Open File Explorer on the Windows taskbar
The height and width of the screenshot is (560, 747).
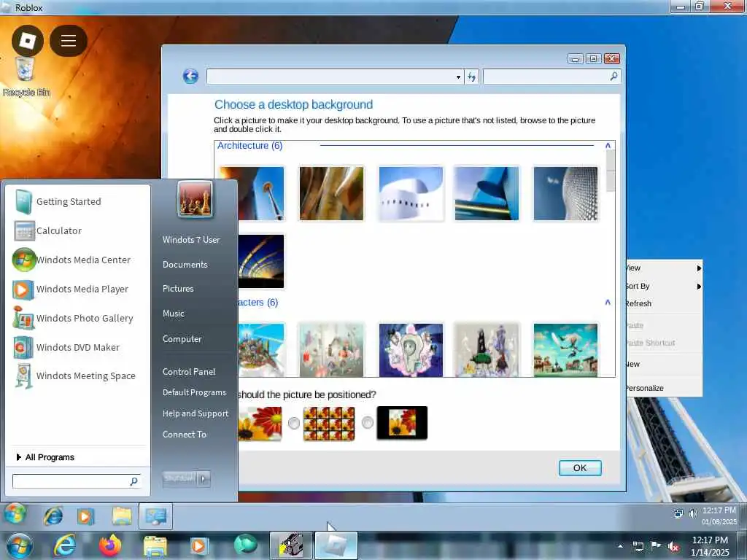tap(155, 546)
